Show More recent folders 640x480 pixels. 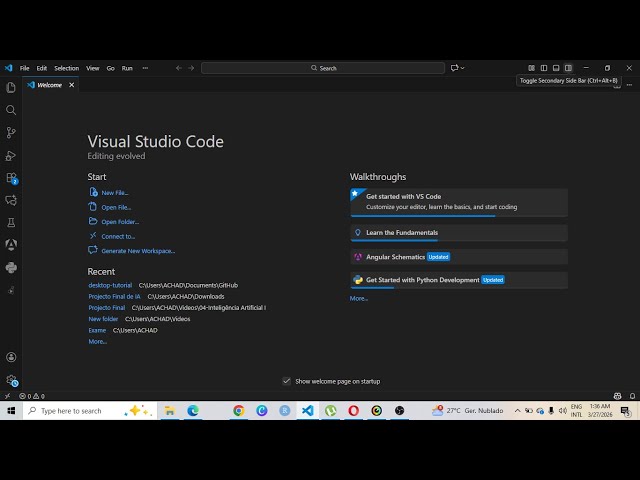tap(98, 342)
